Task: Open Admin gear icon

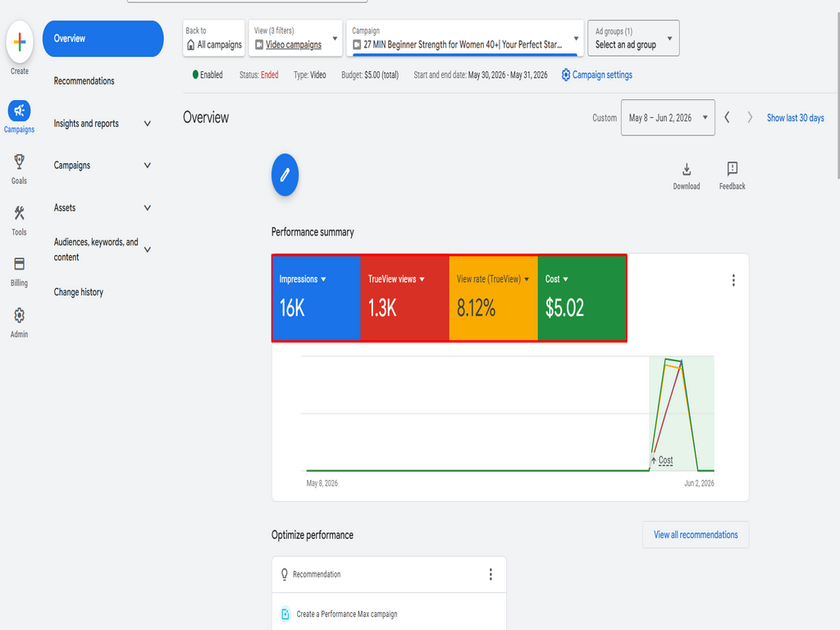Action: pos(20,315)
